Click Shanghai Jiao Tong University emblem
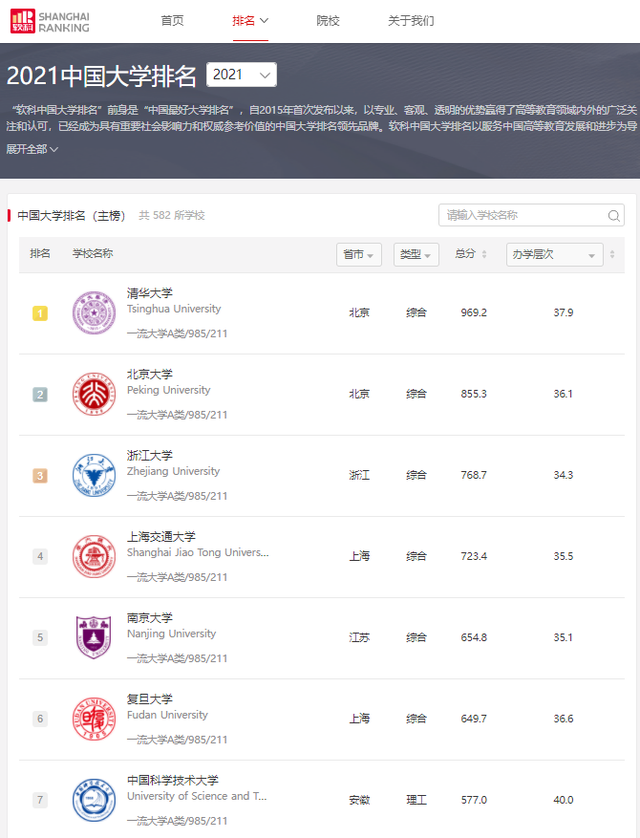Viewport: 640px width, 838px height. coord(94,556)
